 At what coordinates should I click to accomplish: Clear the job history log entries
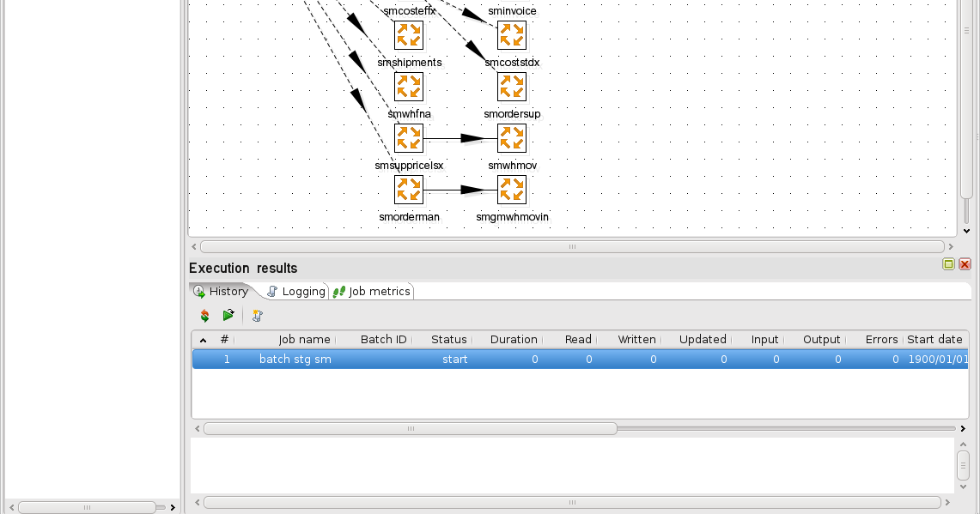[256, 315]
